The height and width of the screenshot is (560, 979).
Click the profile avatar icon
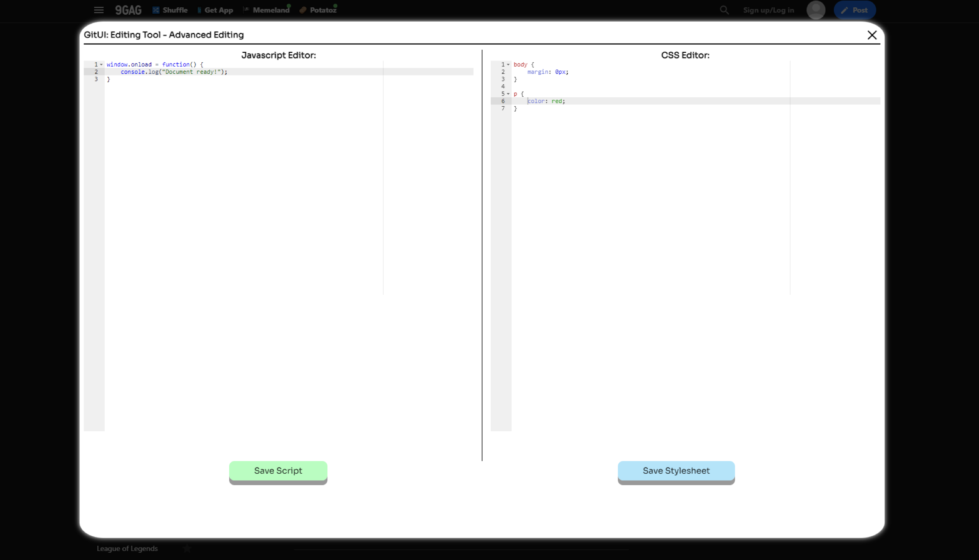point(816,10)
